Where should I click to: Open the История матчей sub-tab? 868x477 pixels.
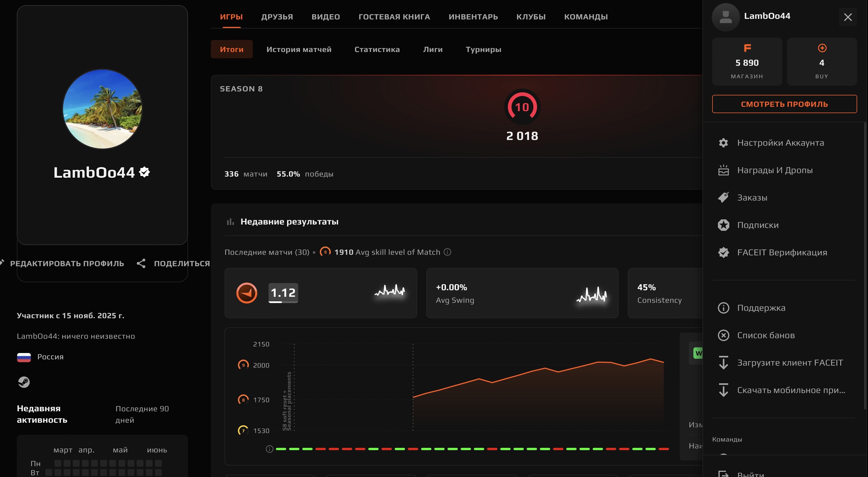pyautogui.click(x=299, y=49)
